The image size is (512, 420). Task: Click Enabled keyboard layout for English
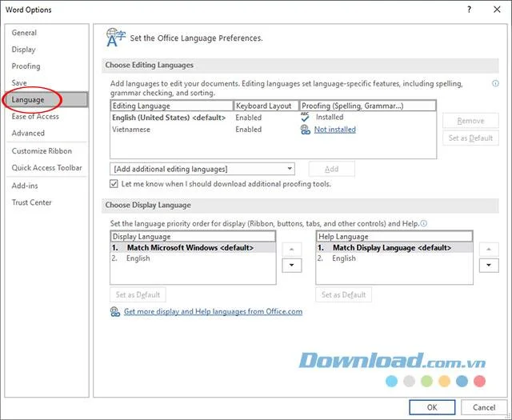point(249,118)
